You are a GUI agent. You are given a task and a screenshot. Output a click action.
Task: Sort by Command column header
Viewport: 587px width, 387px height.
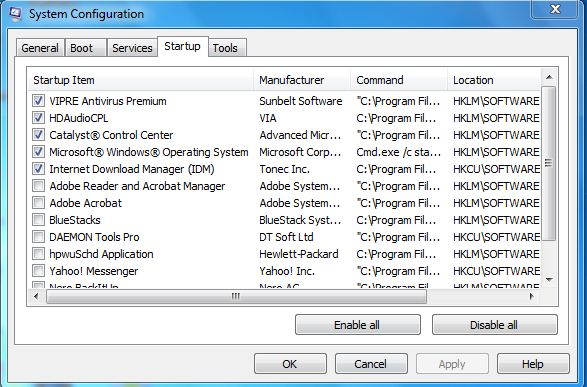coord(399,80)
